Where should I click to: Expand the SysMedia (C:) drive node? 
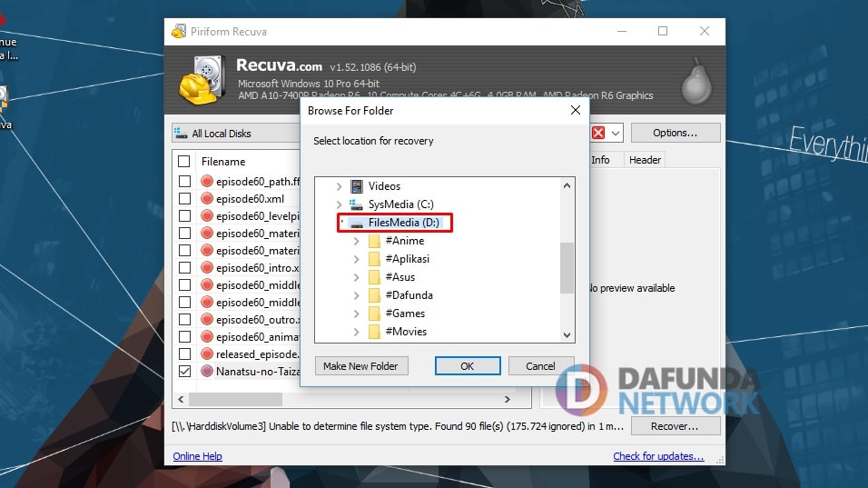coord(340,204)
